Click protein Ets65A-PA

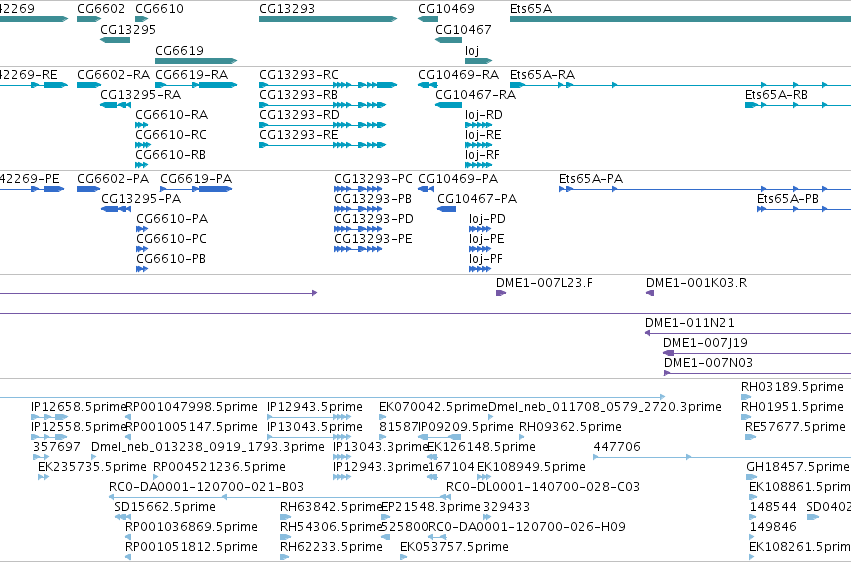pyautogui.click(x=705, y=189)
